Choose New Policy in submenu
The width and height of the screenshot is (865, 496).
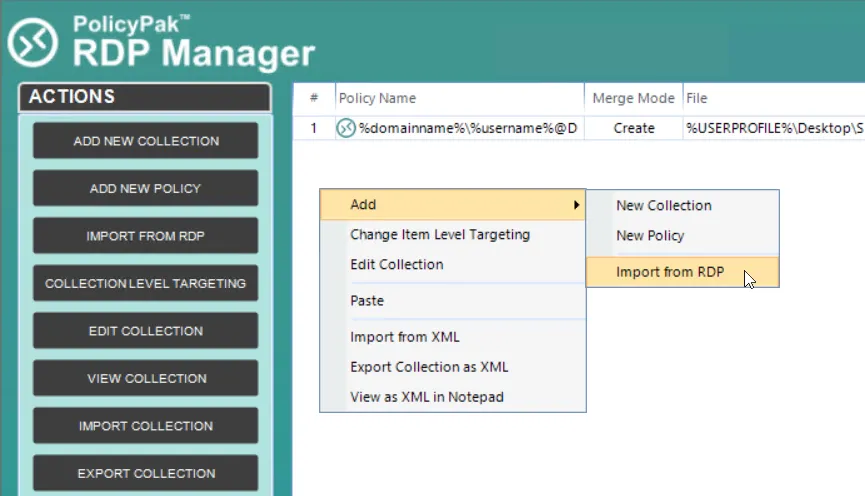(x=682, y=236)
